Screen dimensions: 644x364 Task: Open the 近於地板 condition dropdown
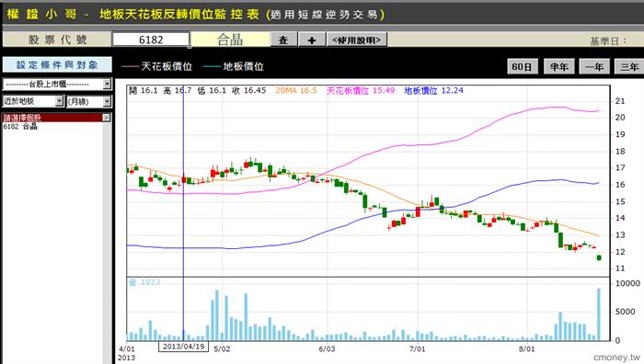[33, 101]
